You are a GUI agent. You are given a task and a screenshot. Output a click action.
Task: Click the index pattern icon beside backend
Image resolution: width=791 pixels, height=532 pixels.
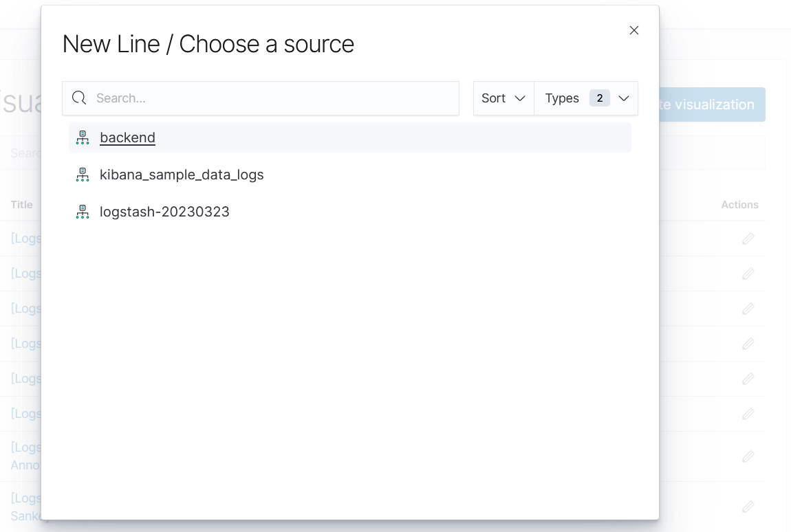83,137
